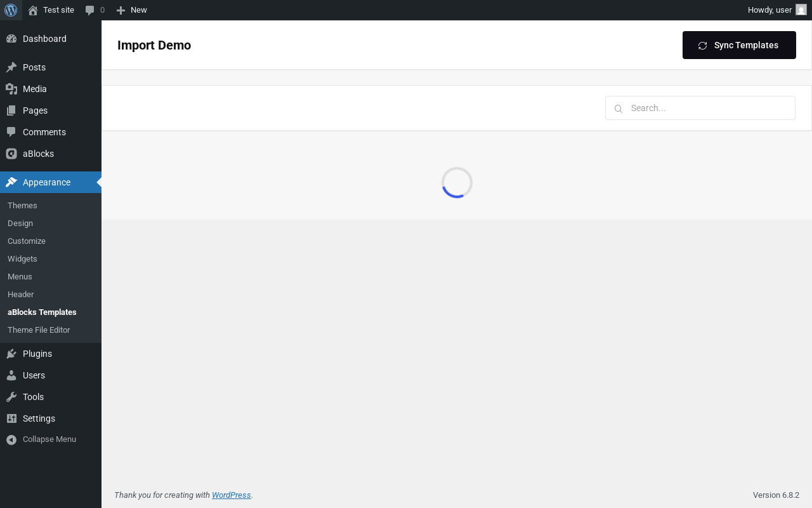Click the plus New icon in admin bar
Viewport: 812px width, 508px height.
(121, 10)
